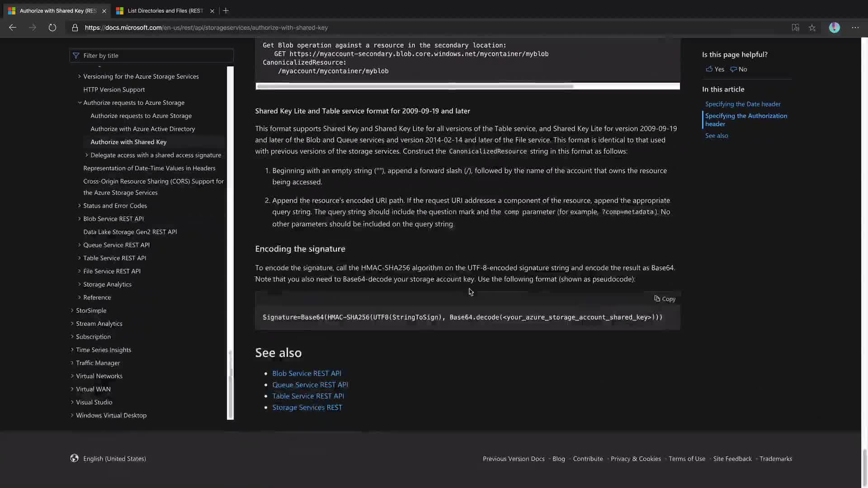The image size is (868, 488).
Task: Copy the signature code snippet
Action: 665,299
